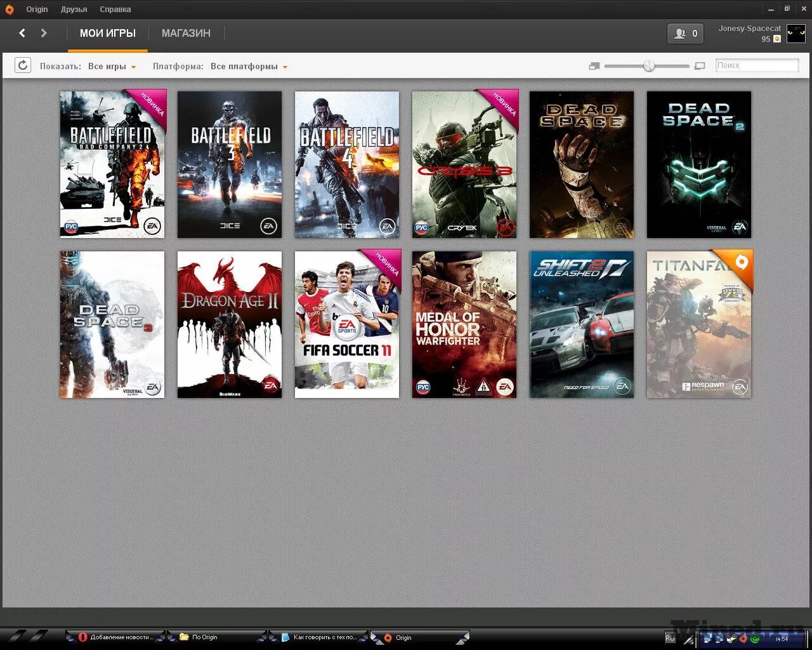Click the green messenger icon in the tray
The width and height of the screenshot is (812, 650).
point(754,639)
